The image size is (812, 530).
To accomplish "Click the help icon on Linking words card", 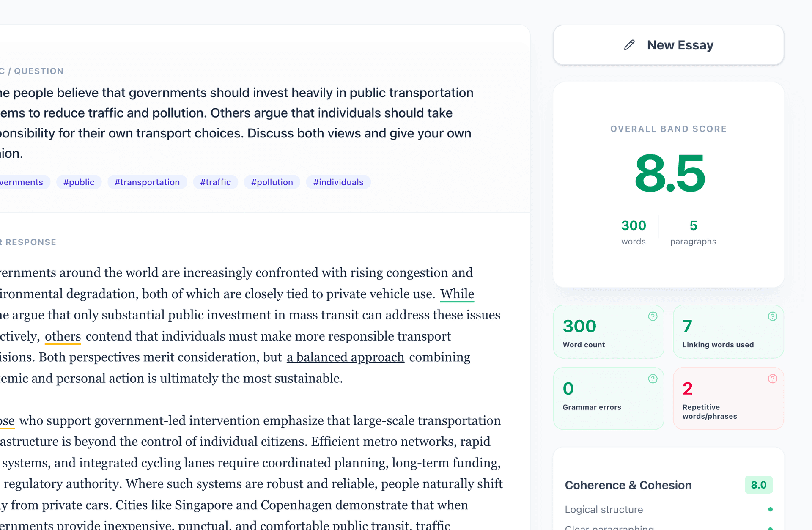I will tap(772, 316).
